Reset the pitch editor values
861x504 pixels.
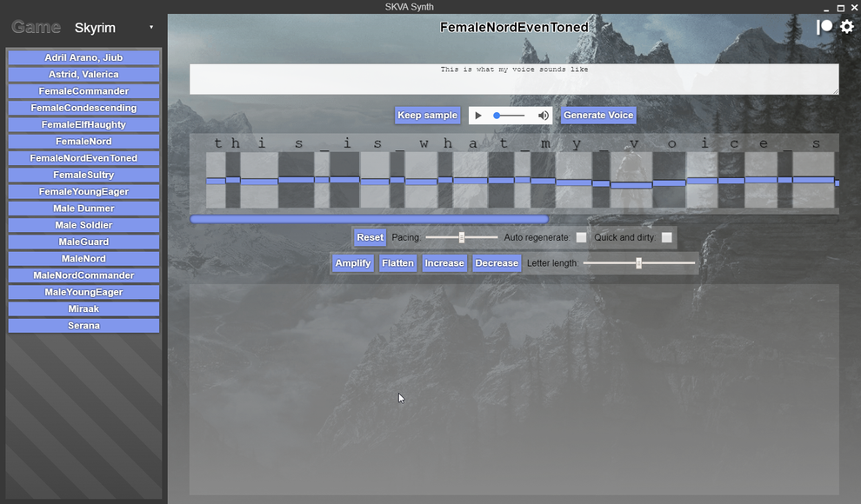pyautogui.click(x=370, y=237)
